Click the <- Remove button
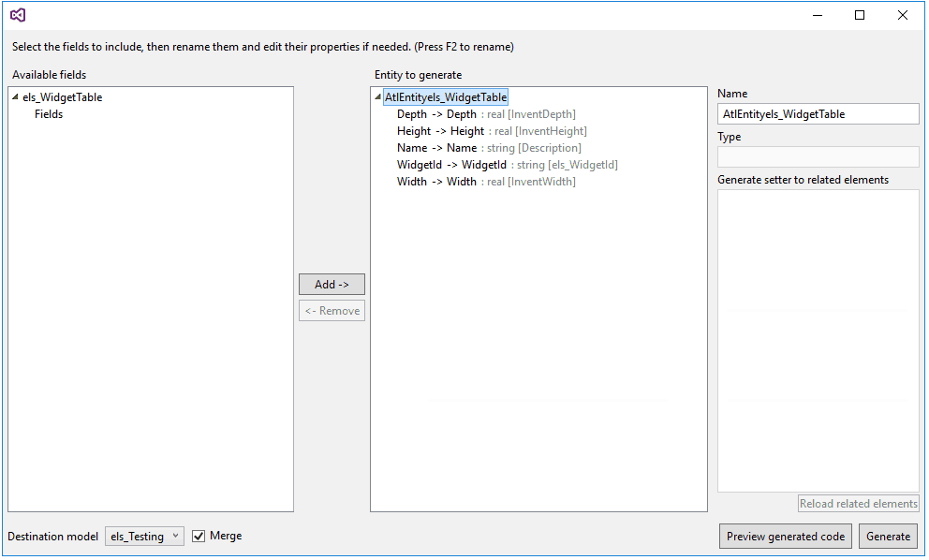This screenshot has height=560, width=929. 332,311
